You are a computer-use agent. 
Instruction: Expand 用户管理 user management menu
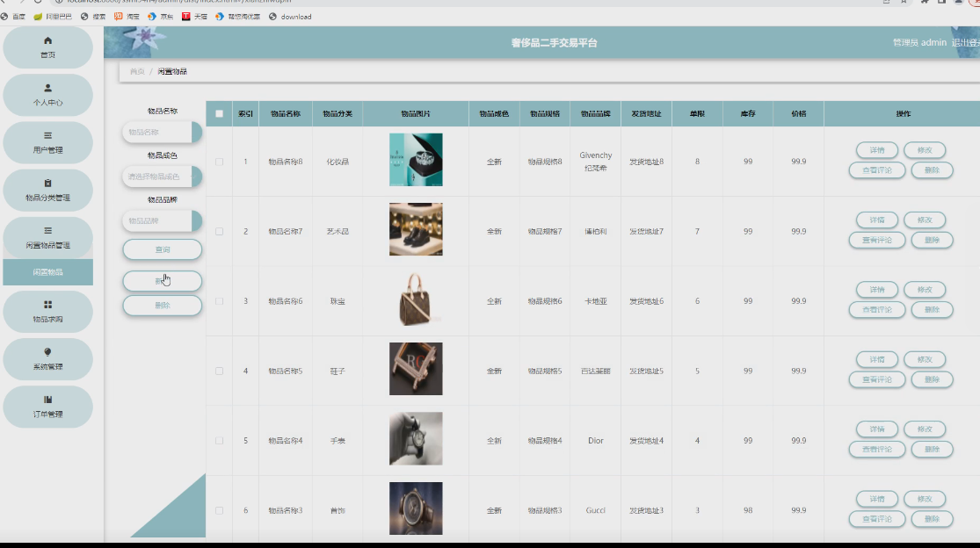click(48, 143)
